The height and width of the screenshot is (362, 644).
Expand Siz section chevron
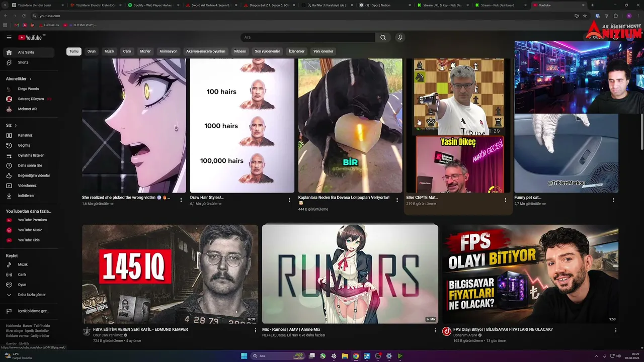click(x=16, y=125)
